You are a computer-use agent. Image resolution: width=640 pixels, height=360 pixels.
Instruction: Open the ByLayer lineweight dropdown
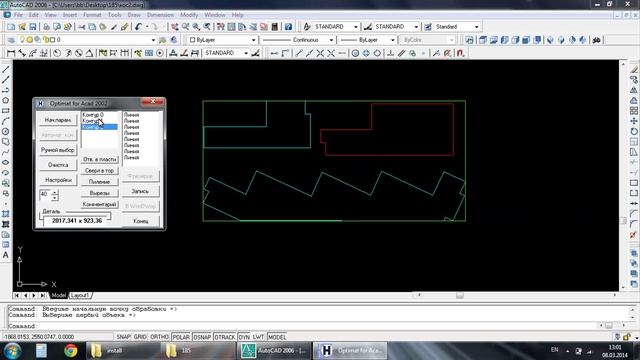pos(392,40)
